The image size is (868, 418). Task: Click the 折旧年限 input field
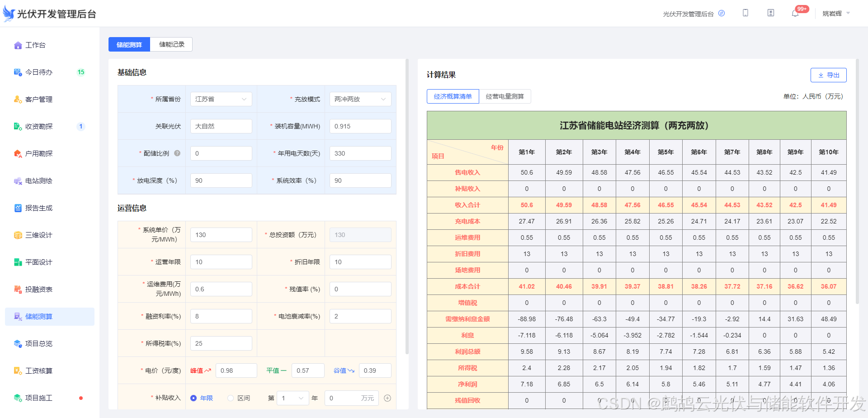[x=360, y=262]
